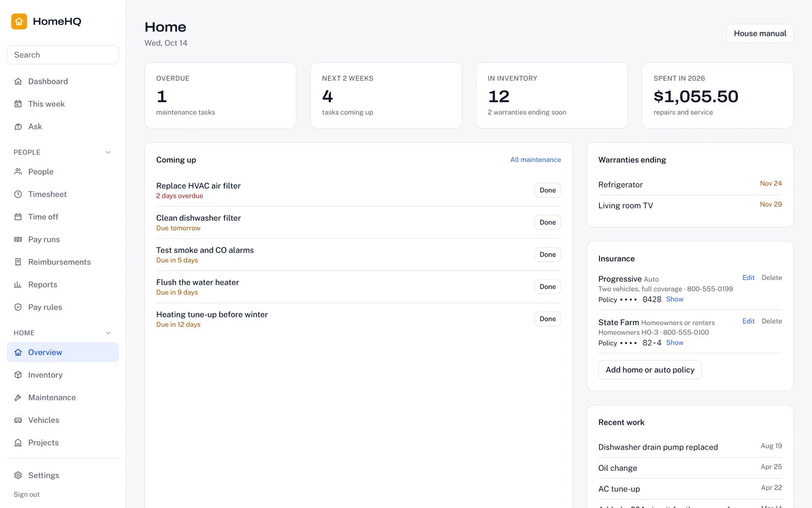Open Dishwasher drain pump replaced entry
The height and width of the screenshot is (508, 812).
coord(690,447)
